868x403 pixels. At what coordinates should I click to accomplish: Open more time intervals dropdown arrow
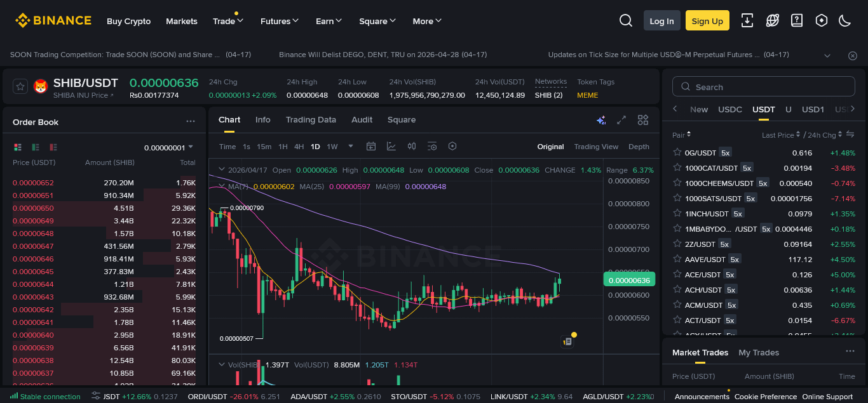(351, 146)
